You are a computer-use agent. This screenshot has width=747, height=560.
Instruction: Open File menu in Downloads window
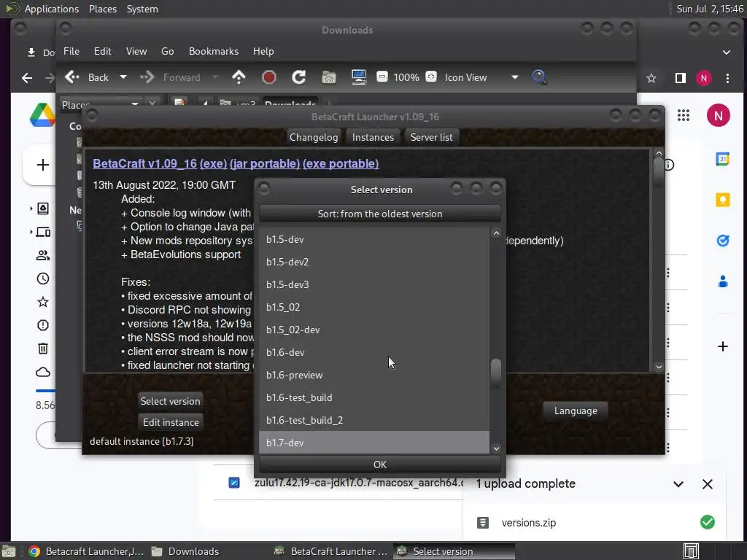point(71,52)
